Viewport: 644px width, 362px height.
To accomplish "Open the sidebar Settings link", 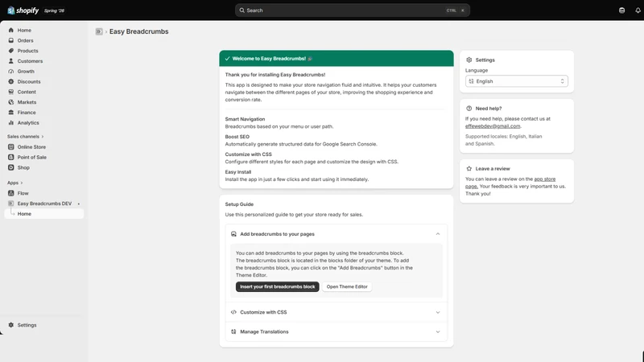I will click(x=27, y=325).
